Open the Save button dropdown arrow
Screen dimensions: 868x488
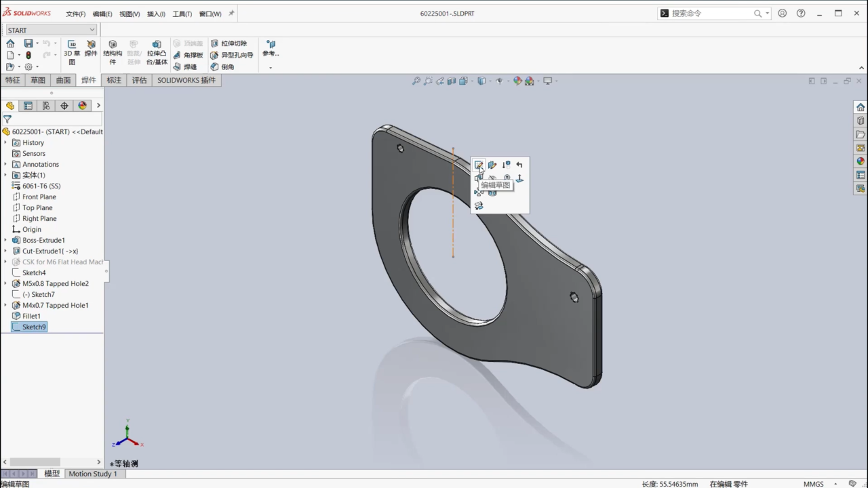(x=37, y=43)
